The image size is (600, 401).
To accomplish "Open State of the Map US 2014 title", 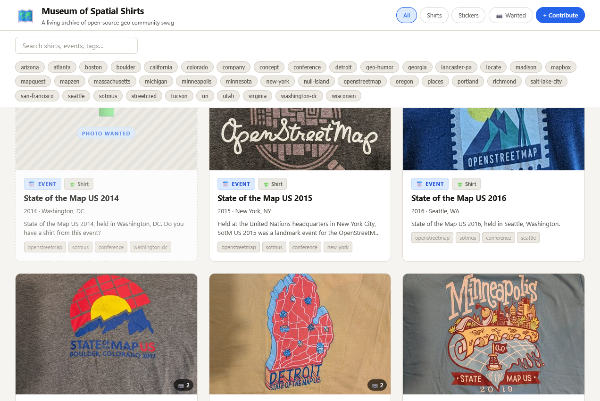I will point(71,198).
